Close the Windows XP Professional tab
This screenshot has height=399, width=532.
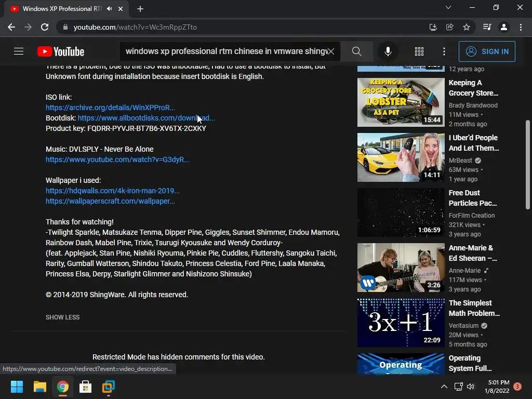click(121, 9)
